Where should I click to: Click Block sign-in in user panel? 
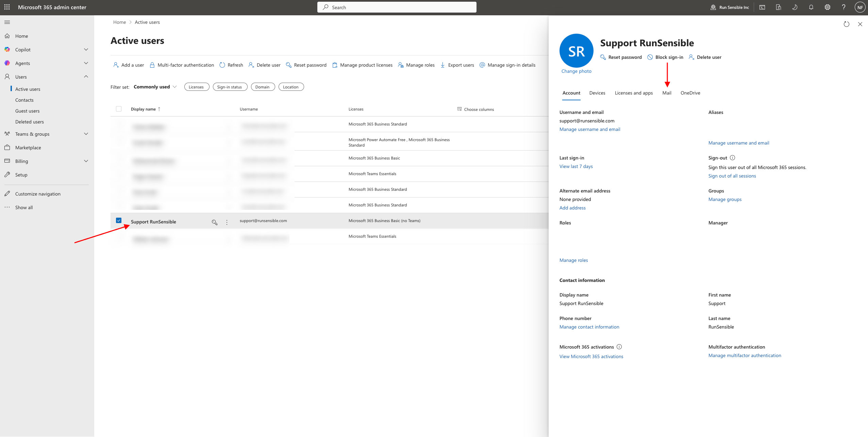click(665, 57)
